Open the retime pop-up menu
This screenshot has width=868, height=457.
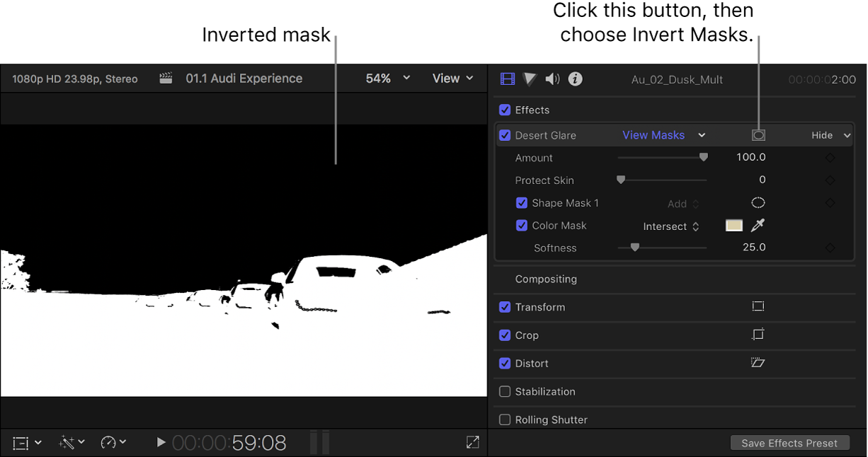click(x=113, y=442)
